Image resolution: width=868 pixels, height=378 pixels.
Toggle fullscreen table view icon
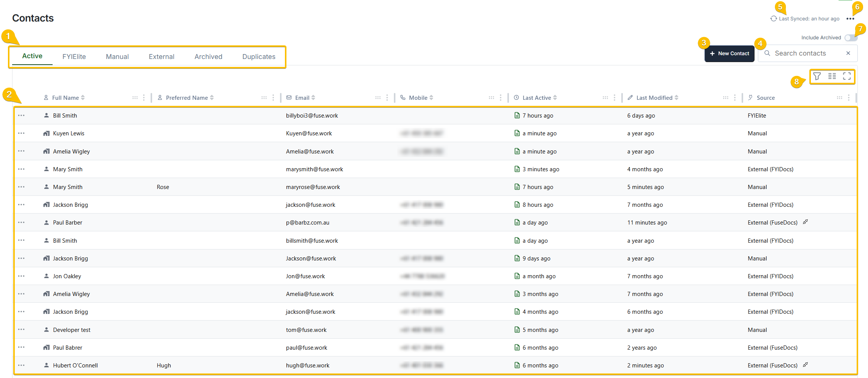coord(847,76)
